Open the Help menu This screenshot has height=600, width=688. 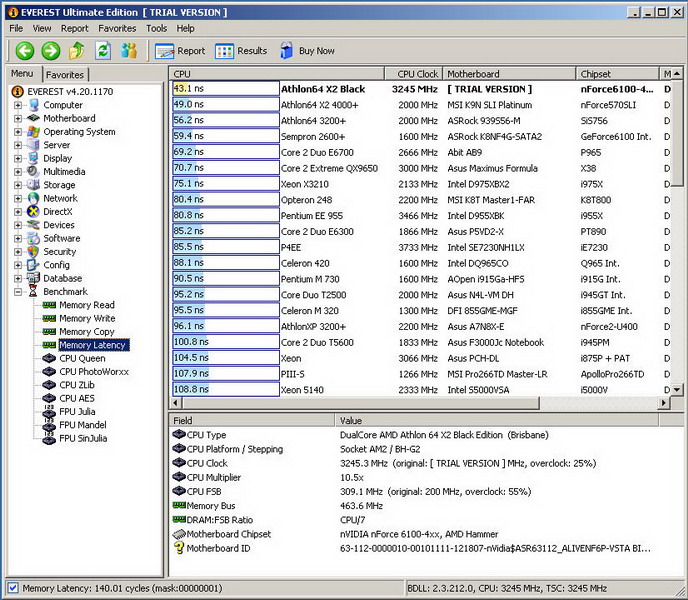point(186,29)
